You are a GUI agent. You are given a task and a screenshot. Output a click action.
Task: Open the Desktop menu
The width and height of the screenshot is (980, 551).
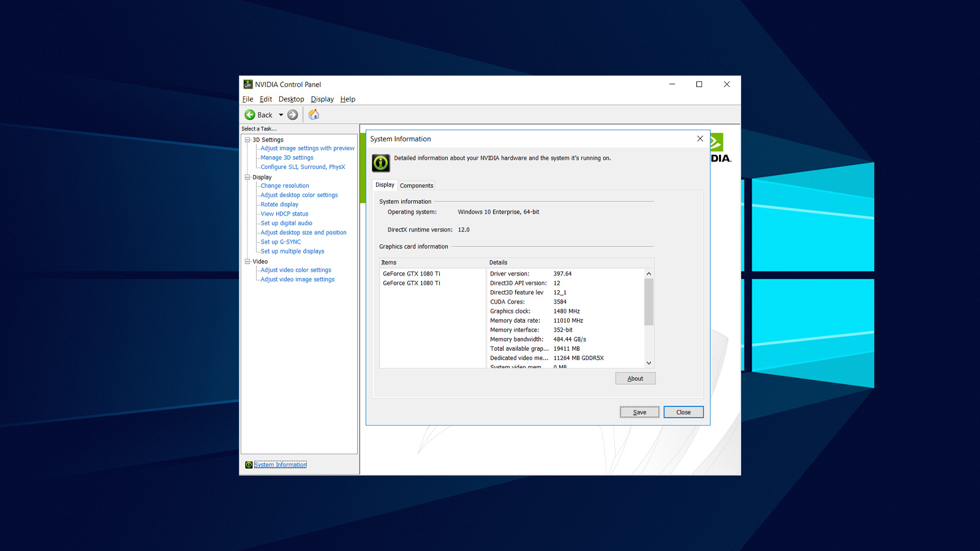[x=291, y=99]
